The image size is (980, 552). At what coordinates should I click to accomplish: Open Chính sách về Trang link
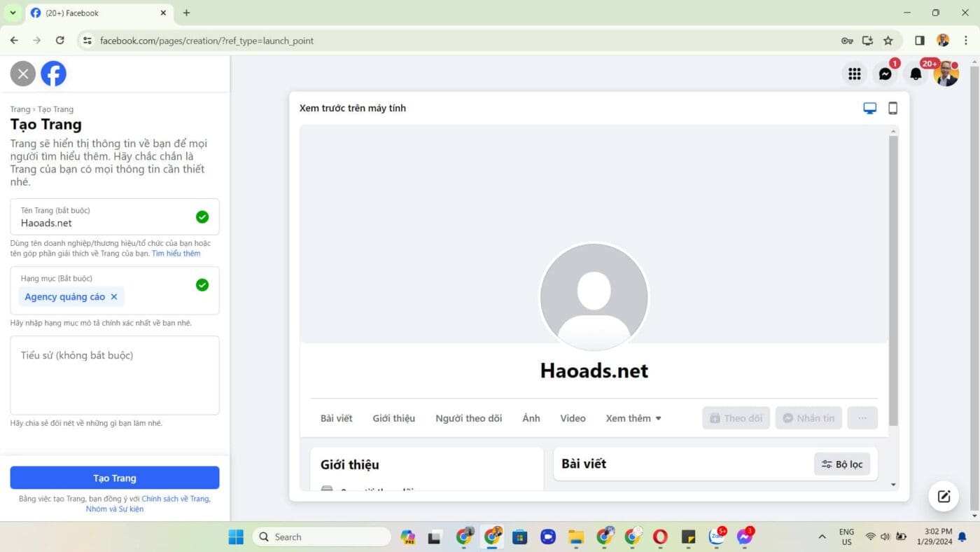pyautogui.click(x=176, y=499)
